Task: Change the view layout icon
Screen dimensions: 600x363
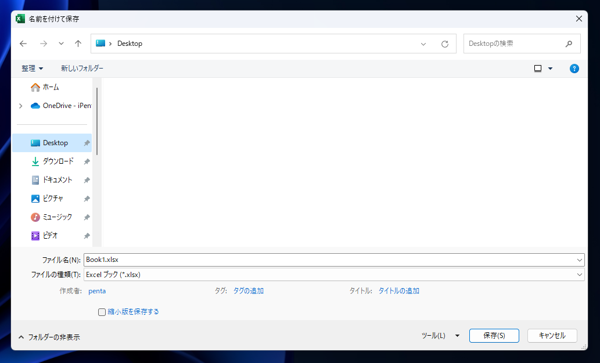Action: pos(538,68)
